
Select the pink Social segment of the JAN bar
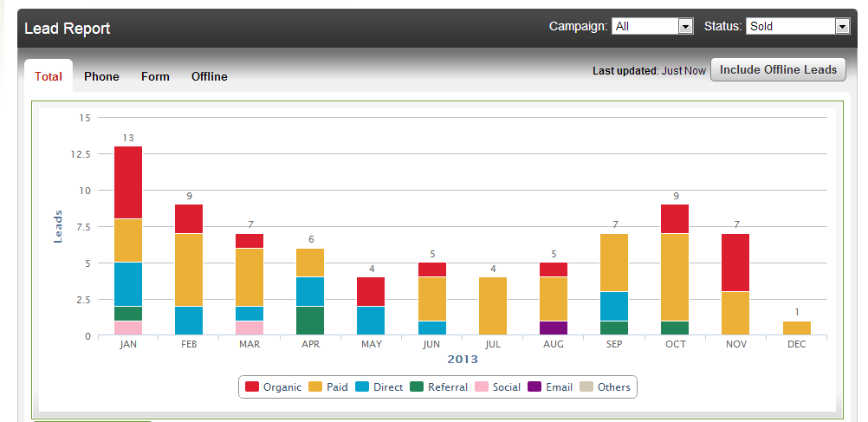pyautogui.click(x=128, y=328)
